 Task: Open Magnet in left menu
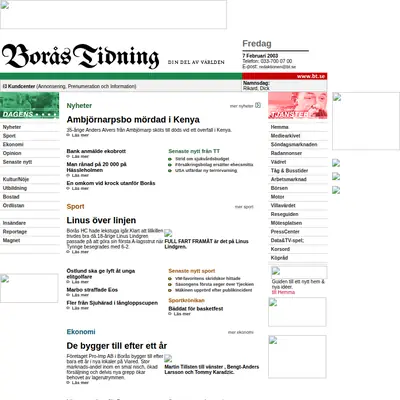[11, 240]
